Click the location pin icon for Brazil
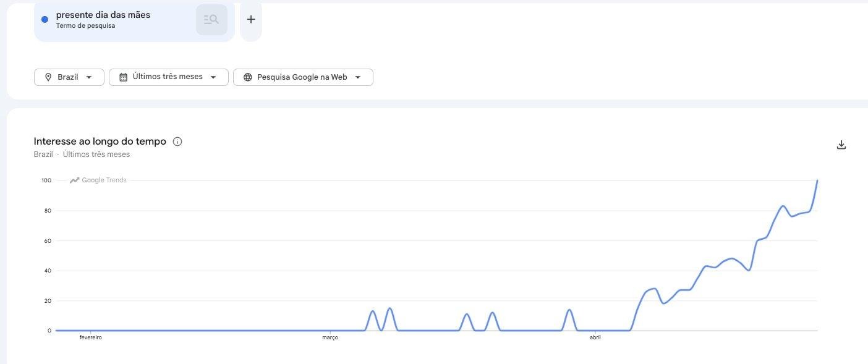Screen dimensions: 868x364 (48, 77)
